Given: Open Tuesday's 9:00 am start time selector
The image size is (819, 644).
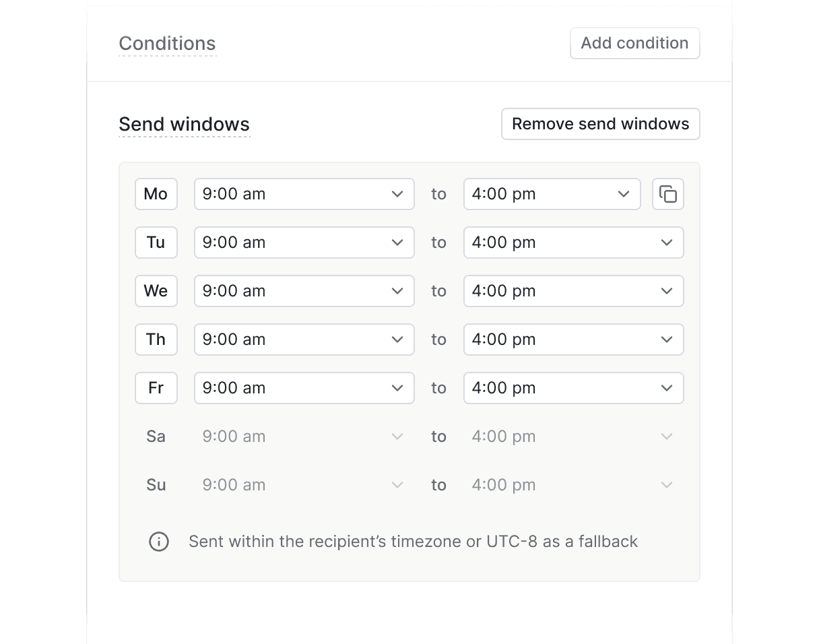Looking at the screenshot, I should click(x=304, y=243).
